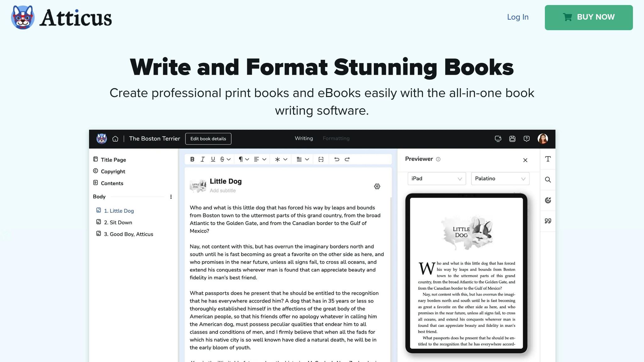Click the Log In link
Image resolution: width=644 pixels, height=362 pixels.
tap(518, 17)
